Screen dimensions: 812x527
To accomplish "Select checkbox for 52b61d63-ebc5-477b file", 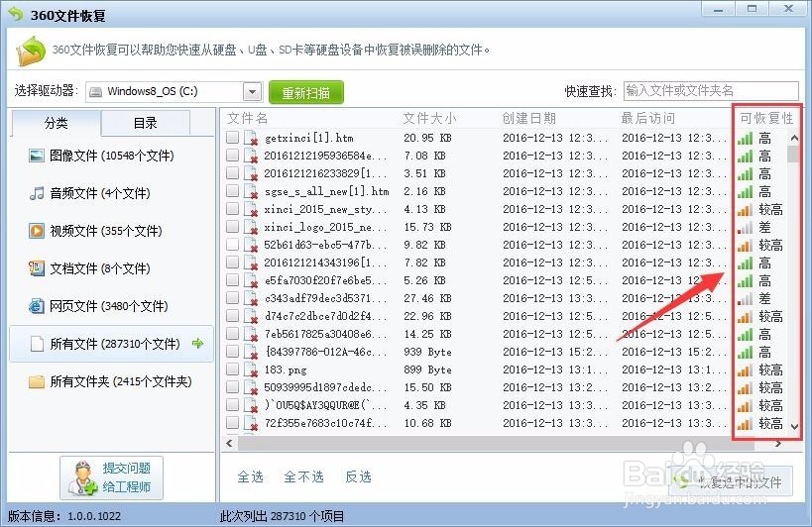I will [x=233, y=244].
